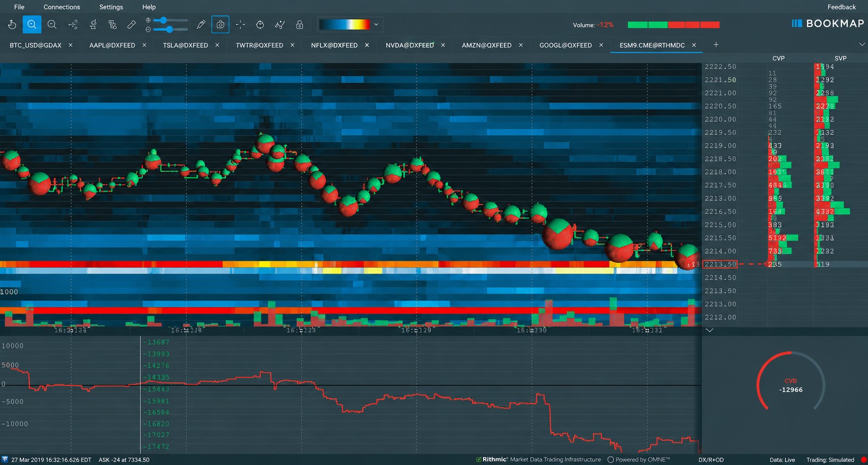Switch to the NVDA@DXFEED tab

pyautogui.click(x=410, y=45)
